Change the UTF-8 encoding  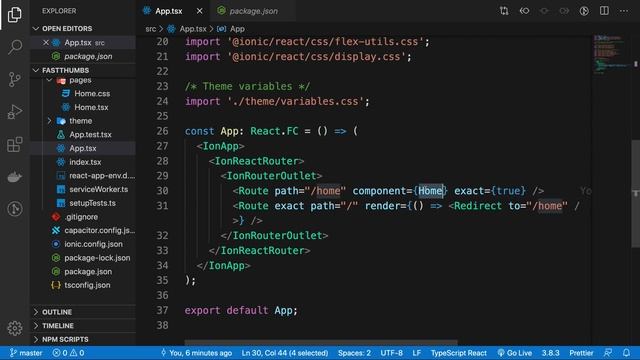point(391,353)
